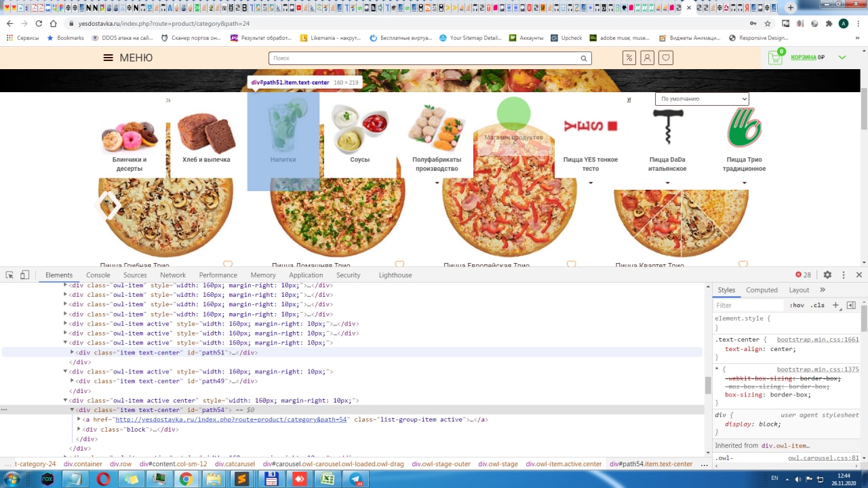
Task: Open the Bookmarks folder in bookmarks bar
Action: click(x=66, y=38)
